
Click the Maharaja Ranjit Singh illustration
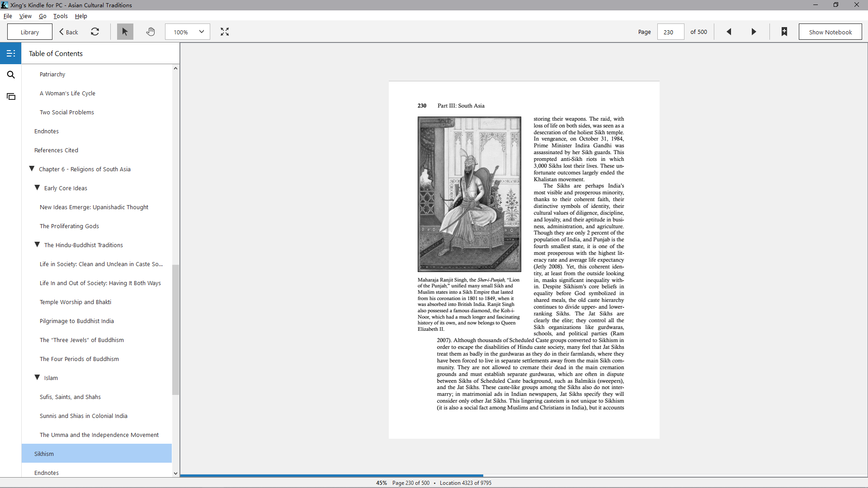[x=469, y=194]
